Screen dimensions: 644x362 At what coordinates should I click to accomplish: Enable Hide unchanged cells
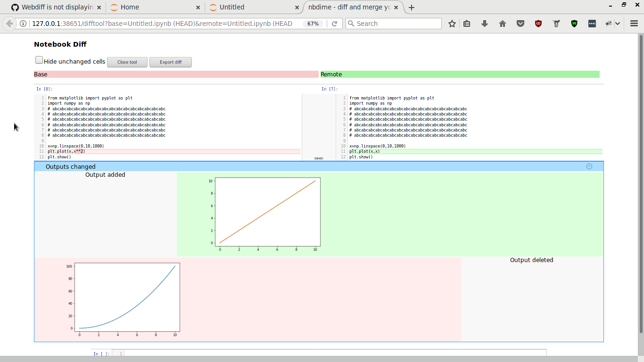[x=39, y=59]
